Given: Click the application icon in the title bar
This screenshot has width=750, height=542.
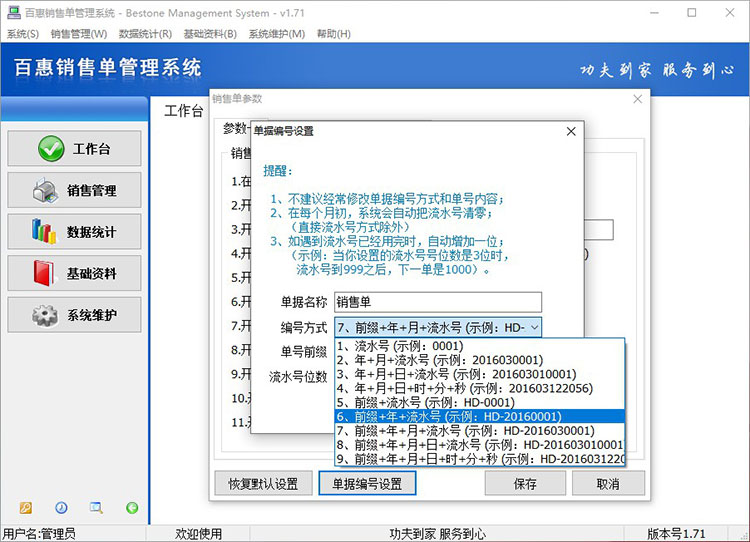Looking at the screenshot, I should [14, 13].
